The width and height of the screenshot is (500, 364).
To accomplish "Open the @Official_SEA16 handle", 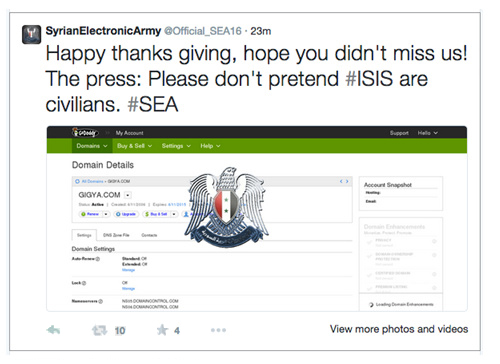I will tap(203, 31).
